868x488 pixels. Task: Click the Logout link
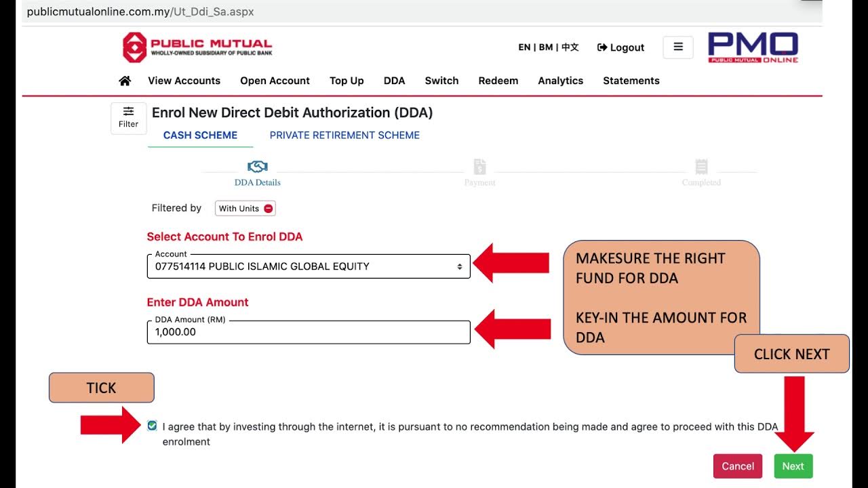[x=620, y=47]
